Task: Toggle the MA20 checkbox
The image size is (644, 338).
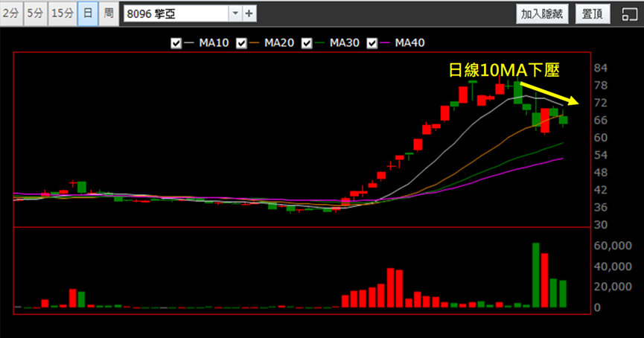Action: (241, 43)
